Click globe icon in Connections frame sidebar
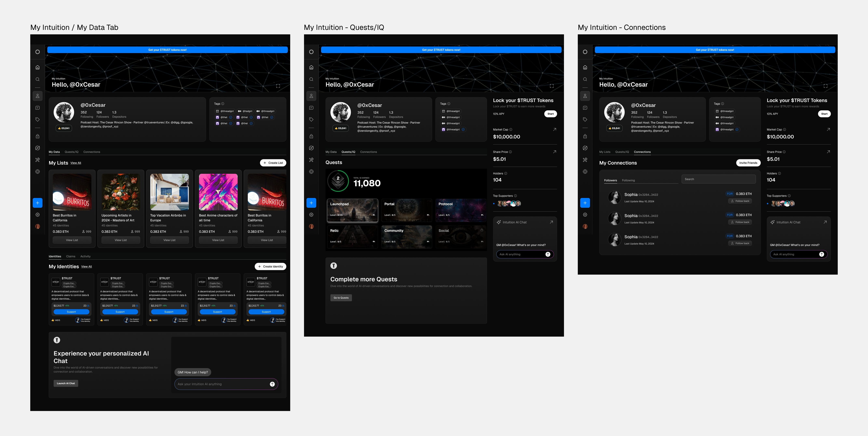The image size is (868, 436). [585, 172]
